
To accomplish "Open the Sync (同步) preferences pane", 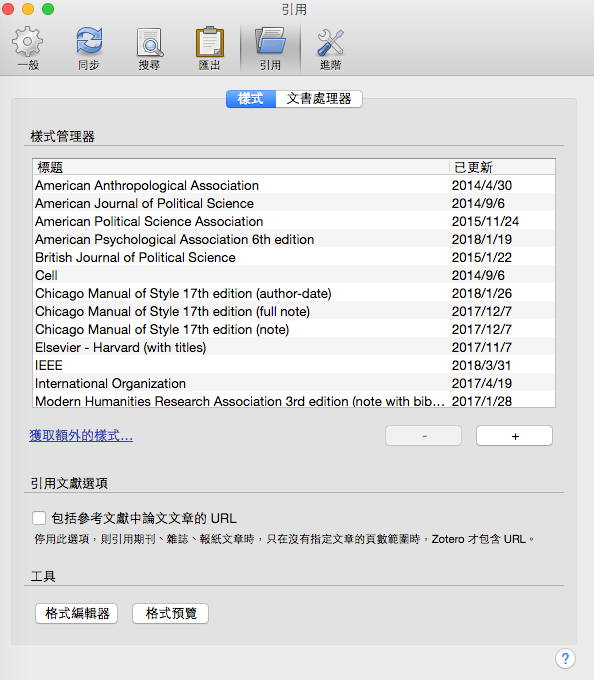I will click(89, 48).
